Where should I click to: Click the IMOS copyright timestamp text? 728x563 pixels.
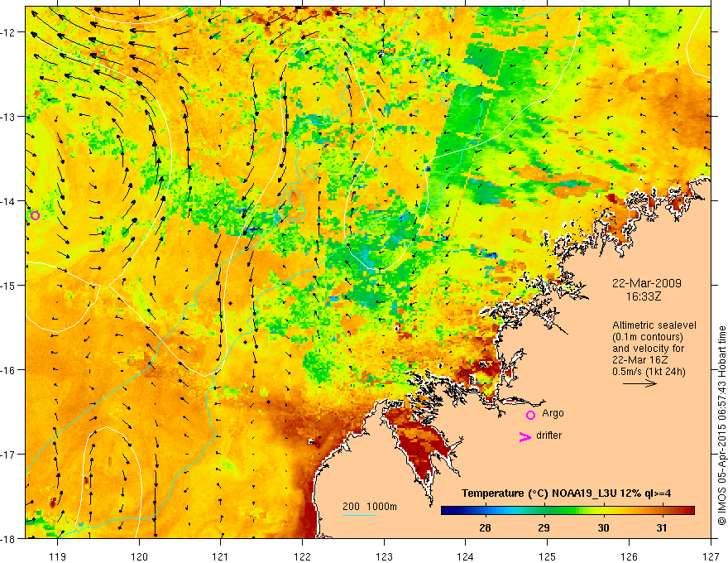(x=721, y=426)
